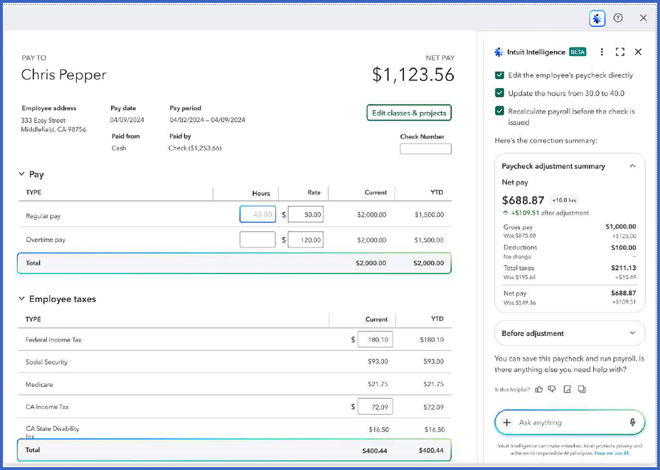The image size is (660, 470).
Task: Uncheck 'Recalculate payroll before the check is issued'
Action: (x=499, y=111)
